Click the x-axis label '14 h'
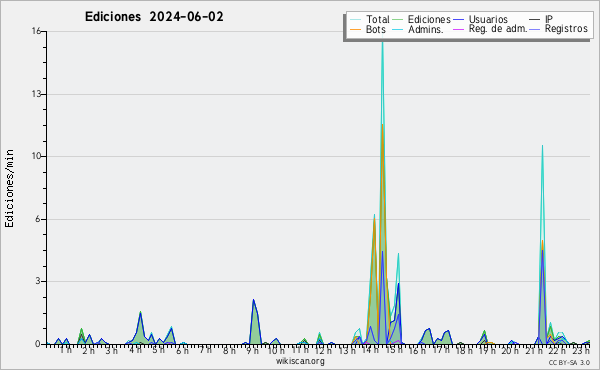 pyautogui.click(x=370, y=350)
